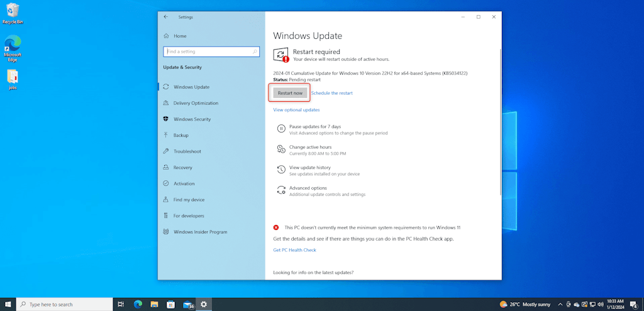Viewport: 644px width, 311px height.
Task: Click View update history text
Action: tap(309, 167)
